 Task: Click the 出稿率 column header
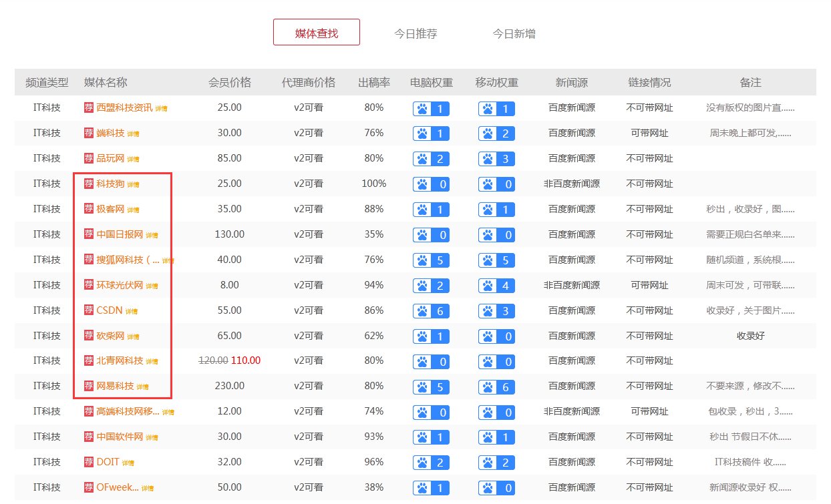pos(374,83)
